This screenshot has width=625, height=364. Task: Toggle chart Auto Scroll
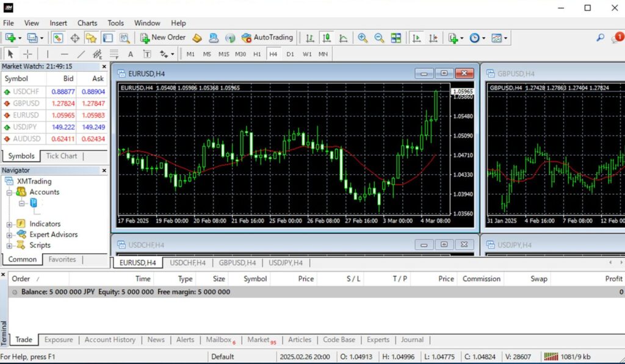416,38
